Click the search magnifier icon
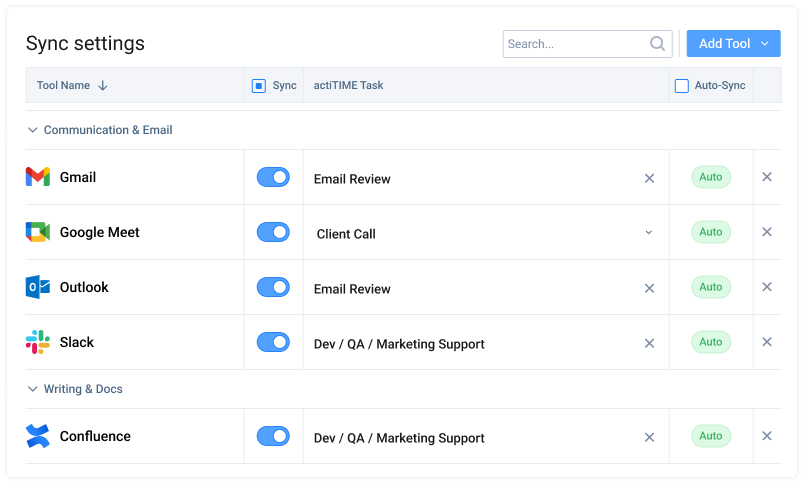The height and width of the screenshot is (488, 808). tap(657, 44)
